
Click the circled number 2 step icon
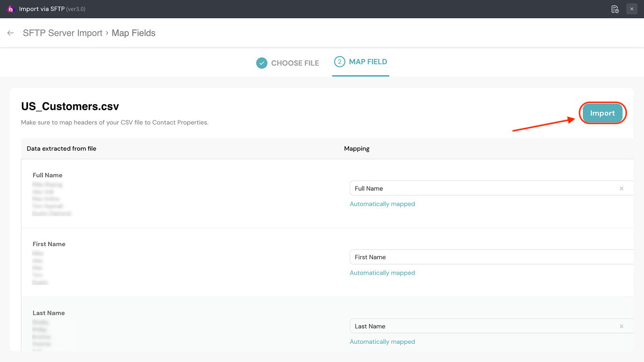click(x=340, y=62)
